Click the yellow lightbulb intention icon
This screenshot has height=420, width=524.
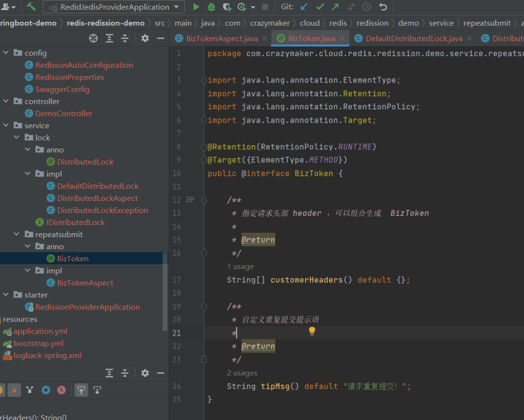click(312, 331)
